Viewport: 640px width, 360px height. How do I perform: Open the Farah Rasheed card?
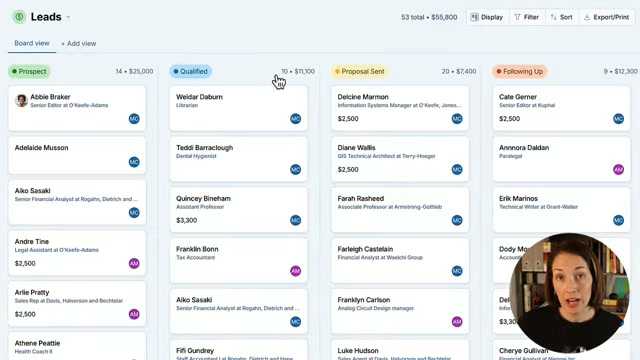pos(400,210)
